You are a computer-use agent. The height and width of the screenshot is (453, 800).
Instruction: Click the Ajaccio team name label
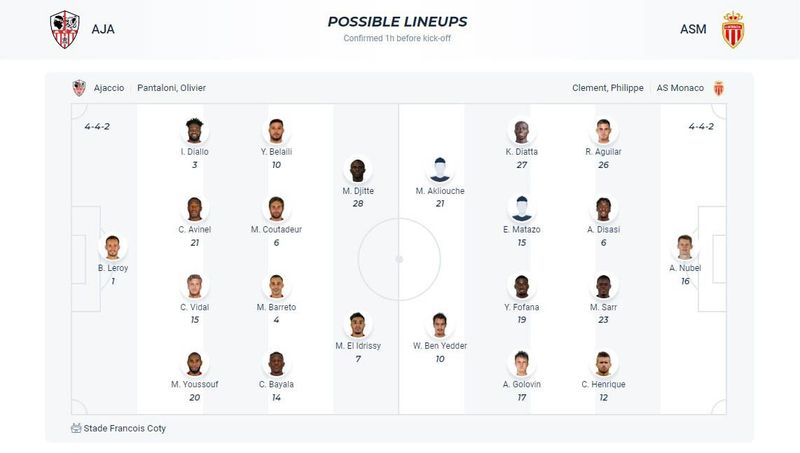(109, 88)
